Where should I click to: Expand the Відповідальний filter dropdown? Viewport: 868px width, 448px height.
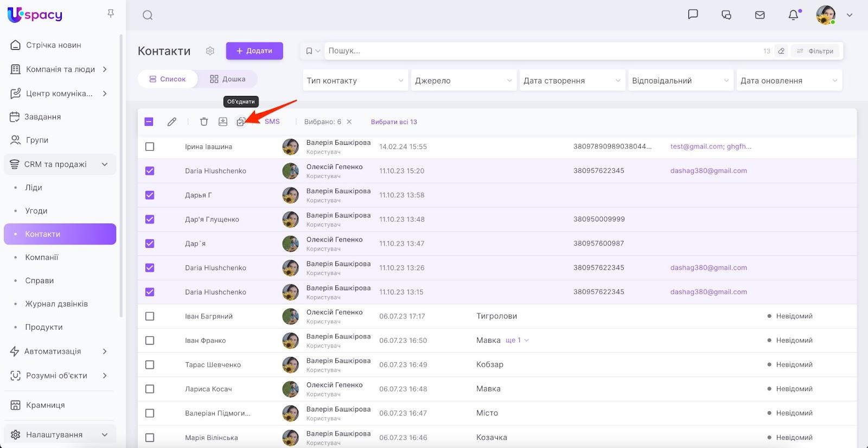pos(680,81)
